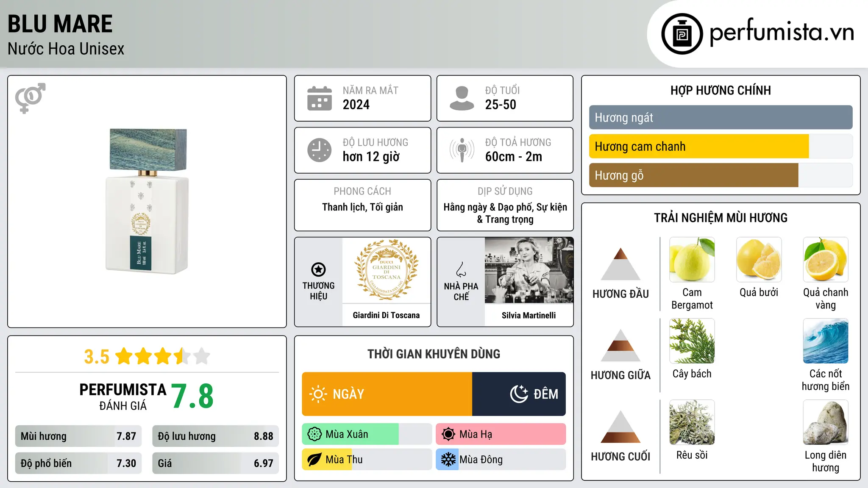The image size is (868, 488).
Task: Click the Độ phổ biến 7.30 score row
Action: pos(78,463)
